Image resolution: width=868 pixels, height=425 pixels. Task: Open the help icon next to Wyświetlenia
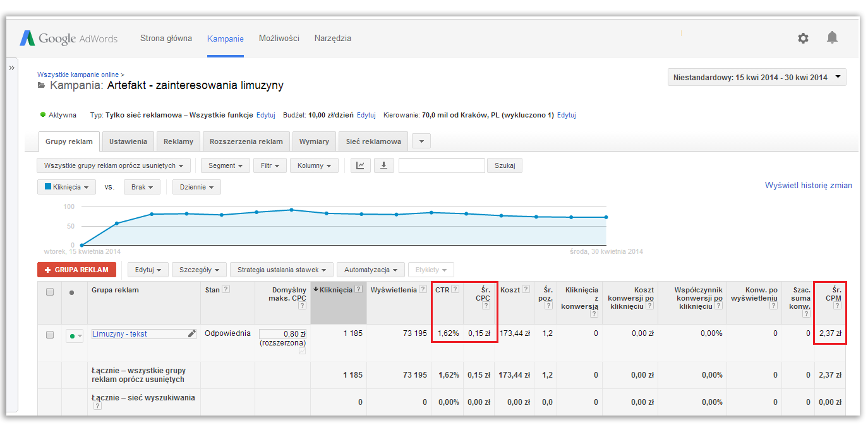pyautogui.click(x=423, y=290)
